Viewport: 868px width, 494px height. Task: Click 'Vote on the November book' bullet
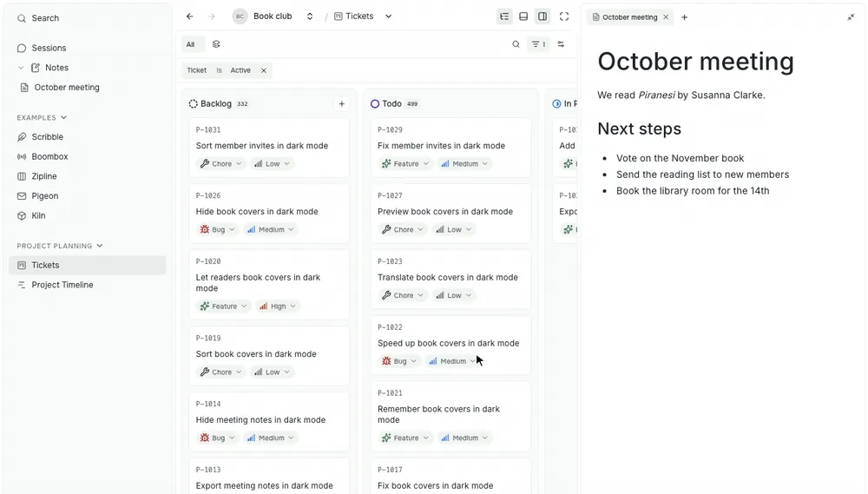[680, 158]
